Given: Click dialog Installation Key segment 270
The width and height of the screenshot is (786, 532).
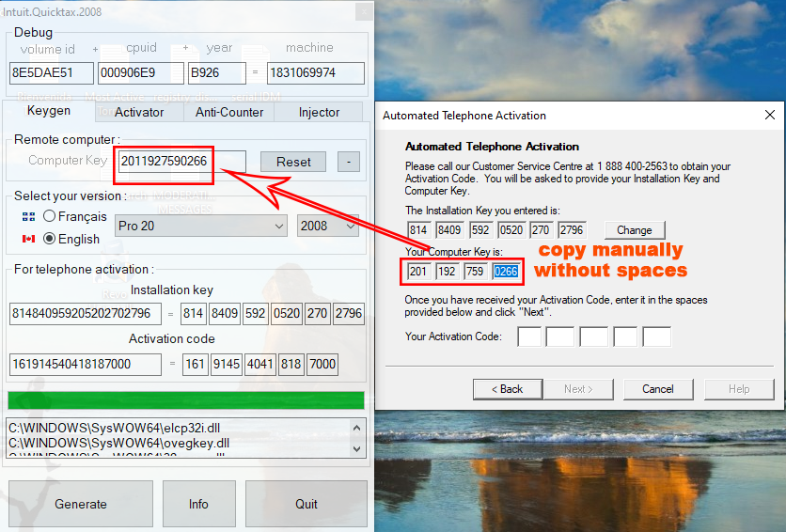Looking at the screenshot, I should (x=542, y=230).
